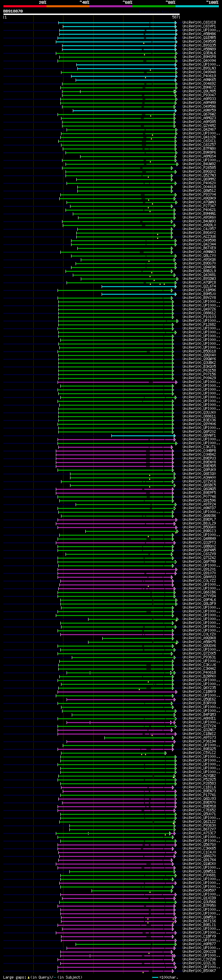Select hit label UniRef100_P52925

click(x=199, y=779)
